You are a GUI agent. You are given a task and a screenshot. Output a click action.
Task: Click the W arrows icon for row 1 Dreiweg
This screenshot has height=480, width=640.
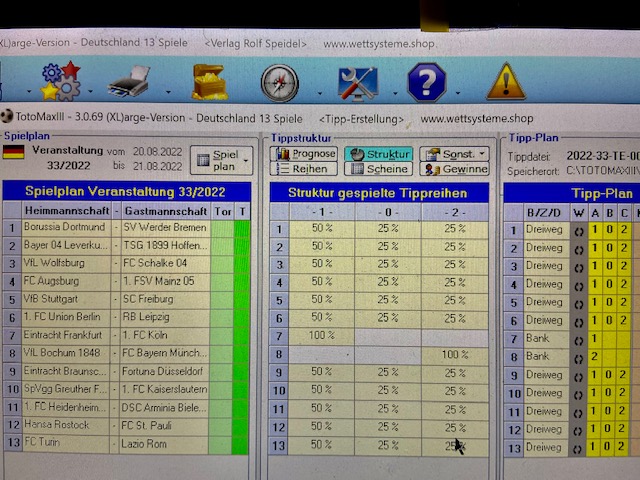[578, 231]
